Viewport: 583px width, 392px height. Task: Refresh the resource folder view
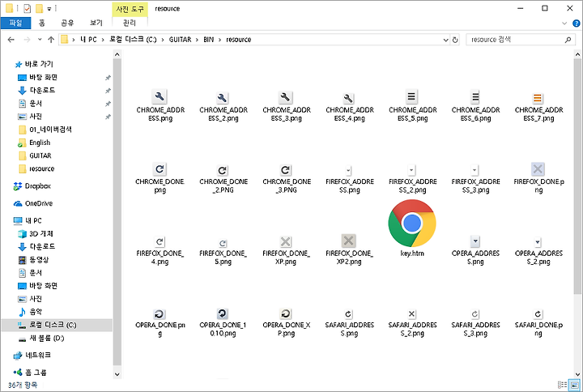point(455,40)
